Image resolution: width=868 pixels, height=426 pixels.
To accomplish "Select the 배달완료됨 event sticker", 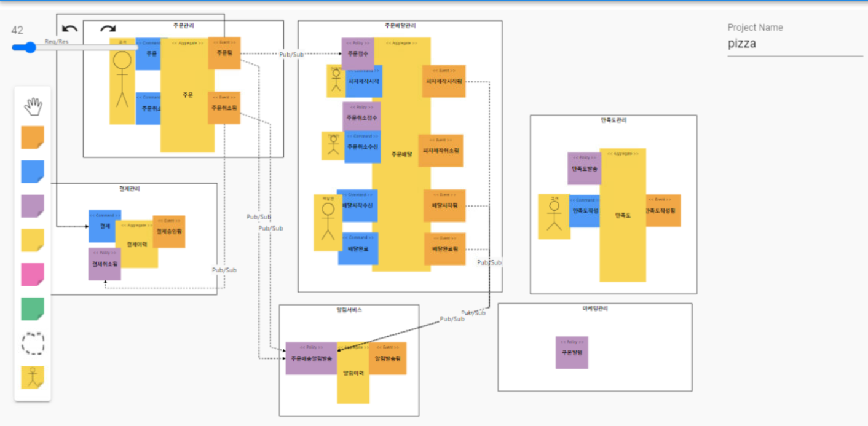I will (x=444, y=249).
